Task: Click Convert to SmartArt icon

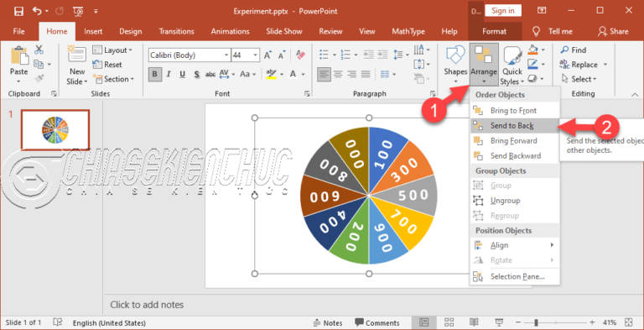Action: point(419,78)
